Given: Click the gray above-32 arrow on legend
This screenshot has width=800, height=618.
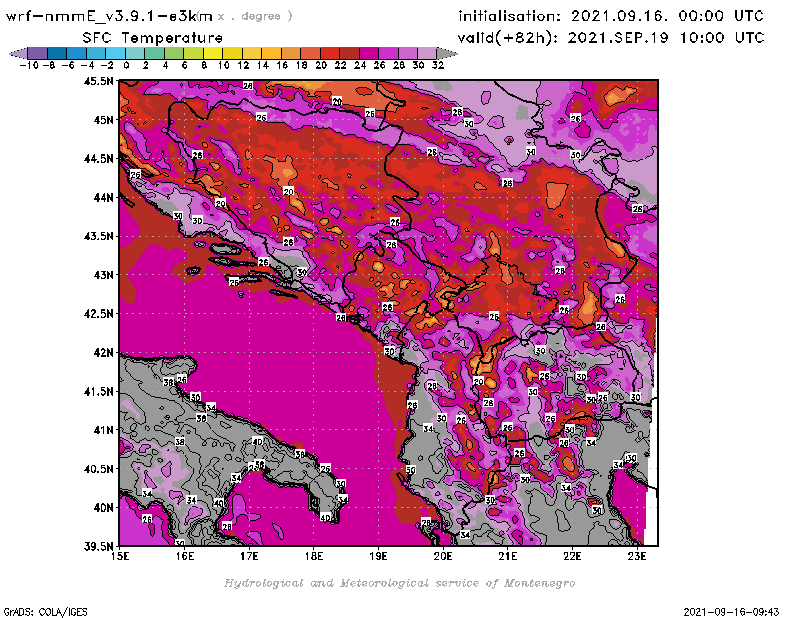Looking at the screenshot, I should click(447, 53).
